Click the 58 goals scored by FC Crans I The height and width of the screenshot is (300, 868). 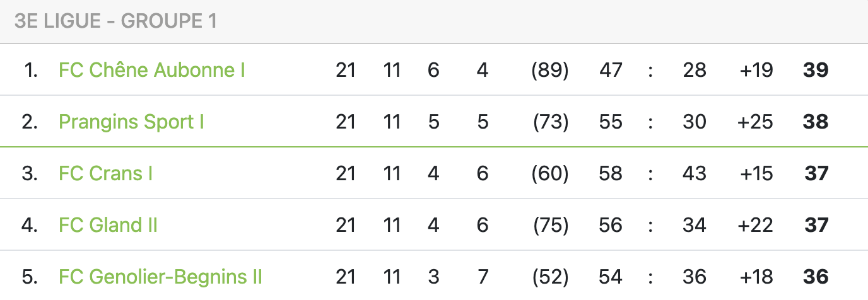[611, 173]
